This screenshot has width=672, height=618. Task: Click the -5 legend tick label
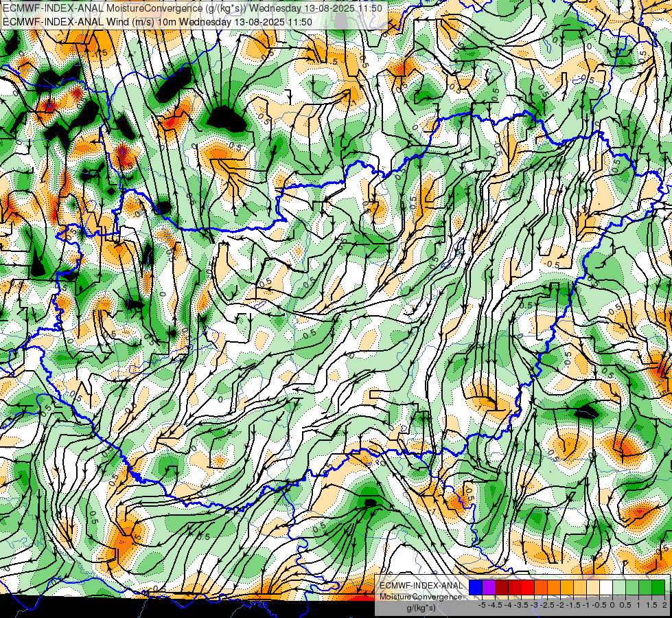coord(482,605)
